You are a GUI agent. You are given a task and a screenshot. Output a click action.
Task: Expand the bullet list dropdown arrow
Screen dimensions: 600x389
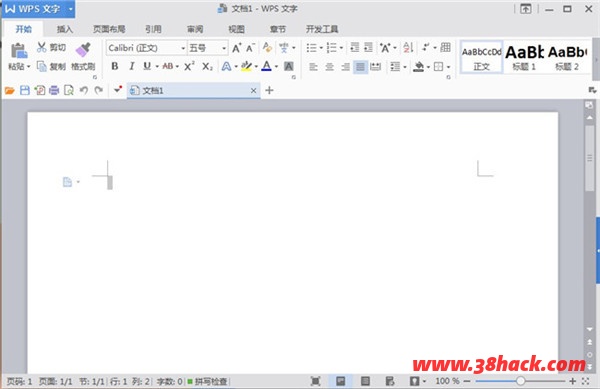(321, 48)
